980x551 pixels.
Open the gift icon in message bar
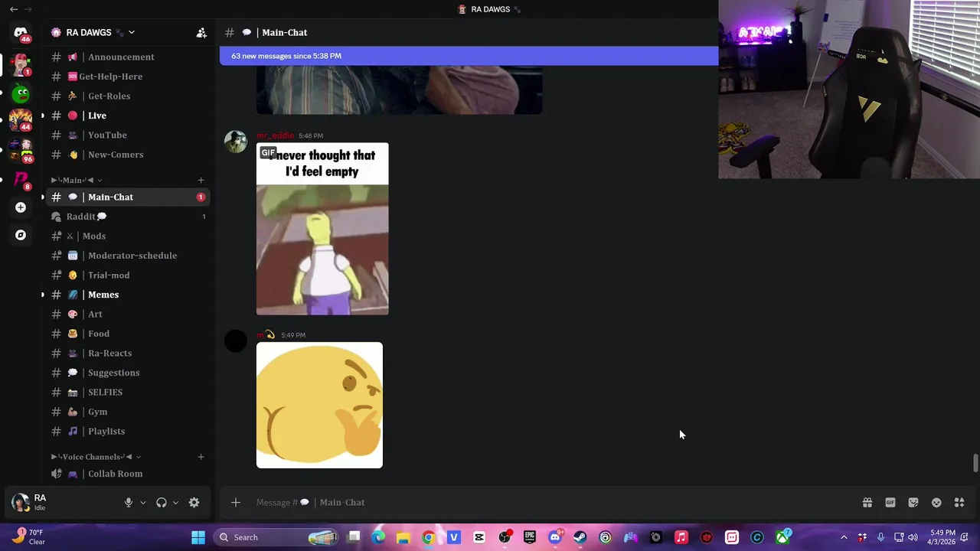[x=867, y=503]
